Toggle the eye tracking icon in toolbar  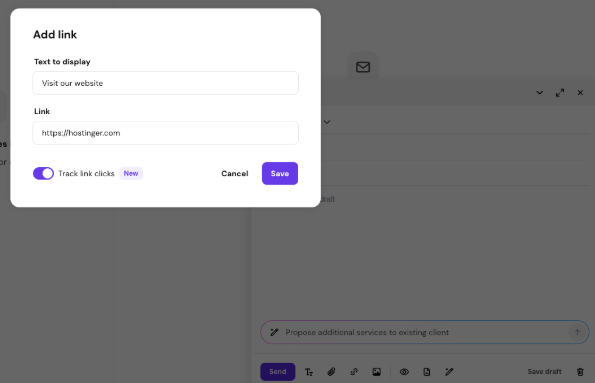(404, 372)
